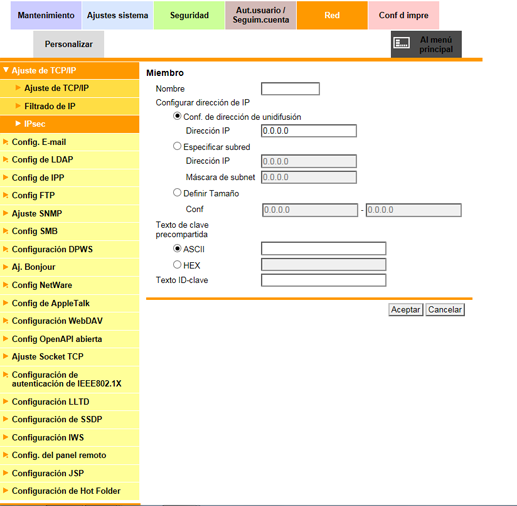This screenshot has height=506, width=517.
Task: Open Configuración DPWS section
Action: pos(70,249)
